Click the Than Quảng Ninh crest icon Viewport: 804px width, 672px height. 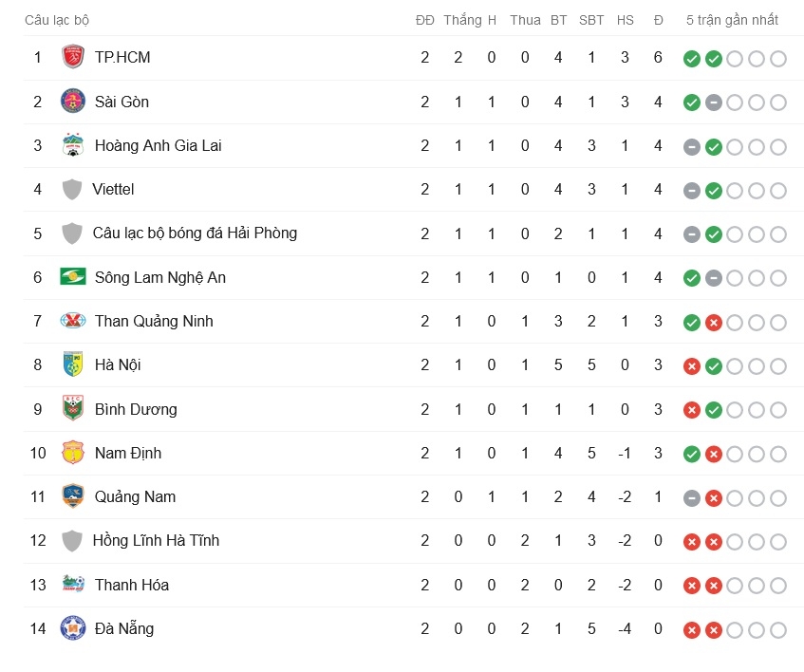coord(73,322)
